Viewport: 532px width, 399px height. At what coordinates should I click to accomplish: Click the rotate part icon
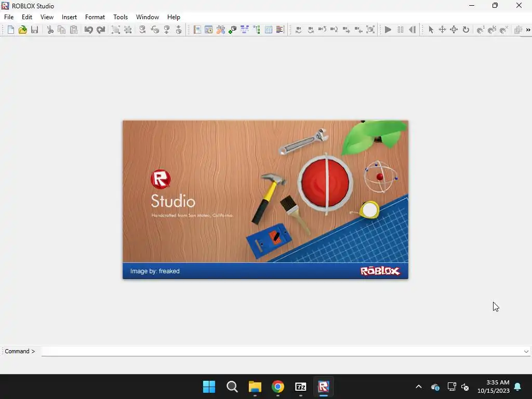(142, 30)
